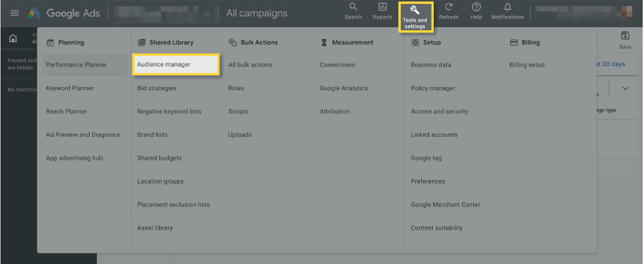Select Audience manager
Viewport: 644px width, 264px height.
point(175,65)
